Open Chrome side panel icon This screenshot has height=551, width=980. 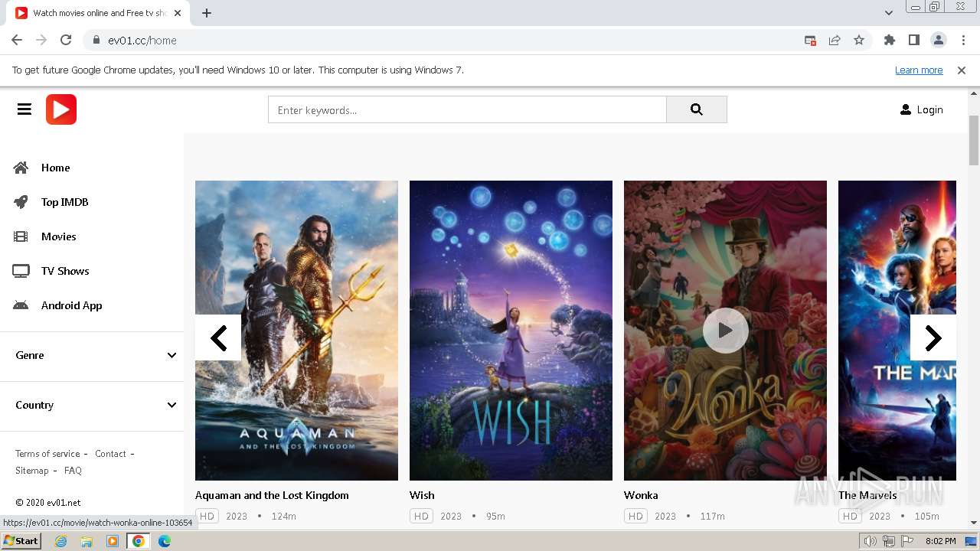913,40
